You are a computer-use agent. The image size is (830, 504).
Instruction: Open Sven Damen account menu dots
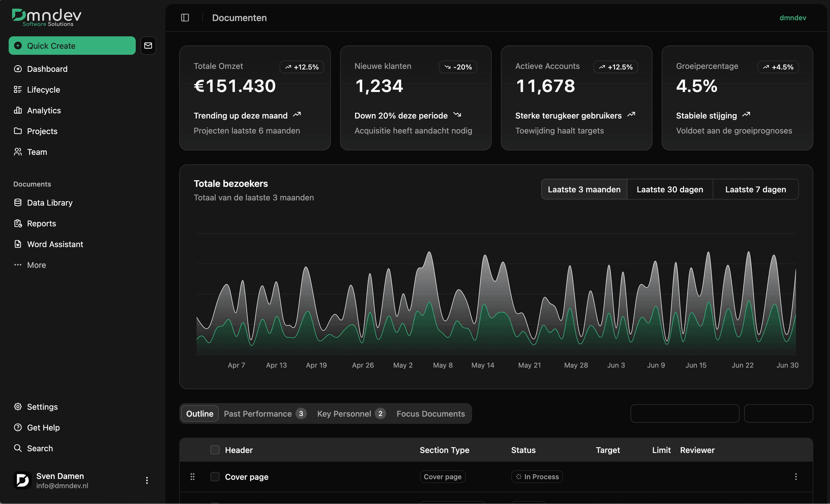(x=147, y=480)
